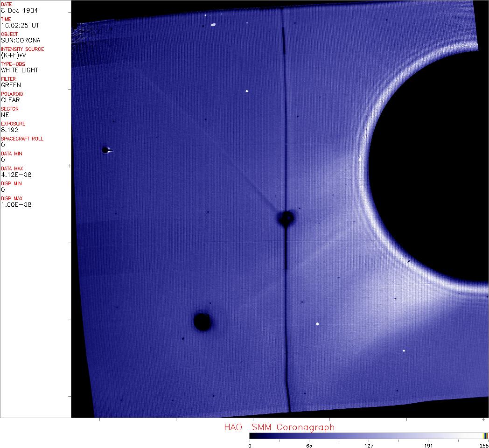Select the '8 Dec 1984' date value

coord(20,10)
